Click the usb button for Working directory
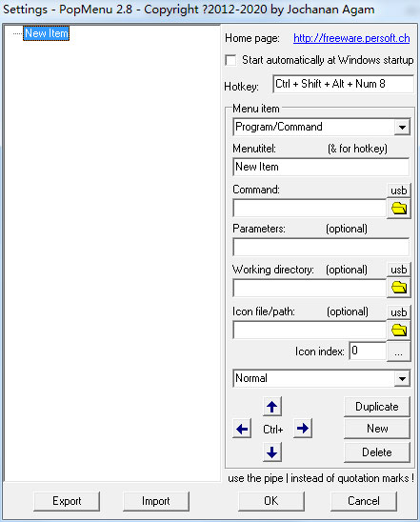The image size is (420, 522). [399, 270]
